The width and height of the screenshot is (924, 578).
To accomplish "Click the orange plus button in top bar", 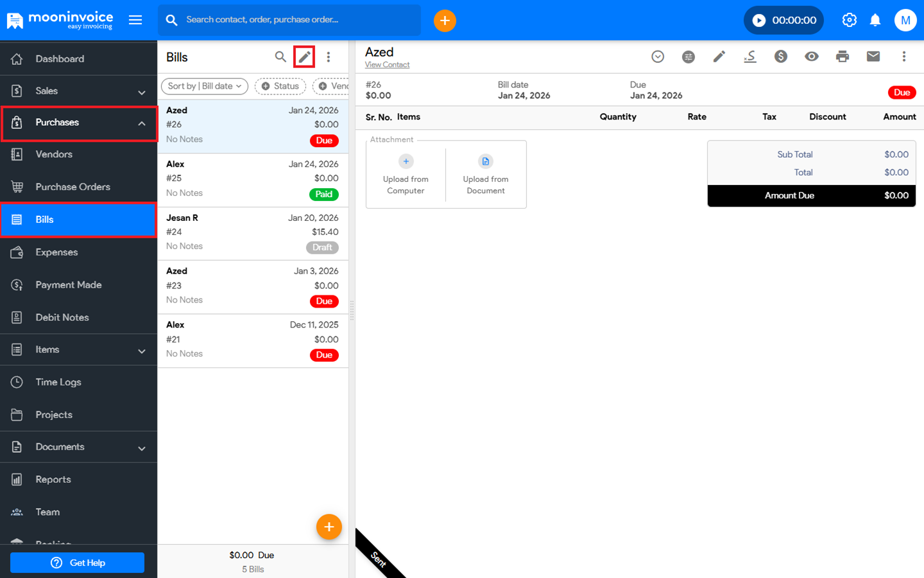I will (445, 21).
